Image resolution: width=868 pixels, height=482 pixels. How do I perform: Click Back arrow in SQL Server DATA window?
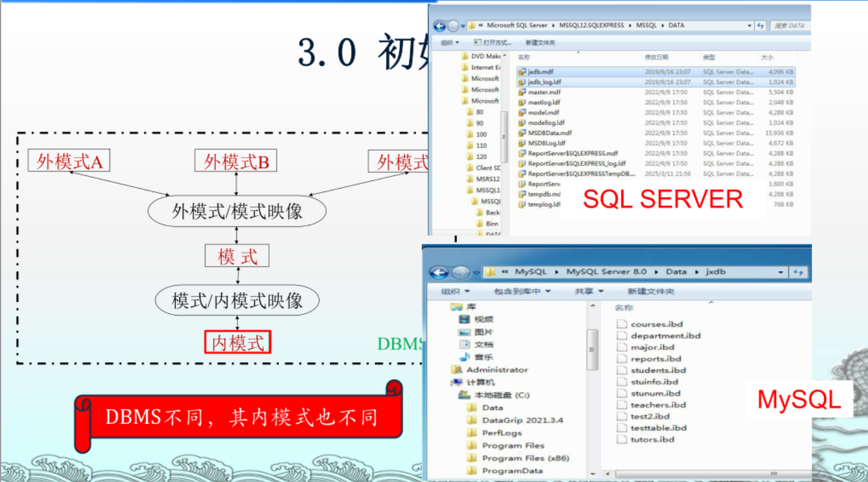pyautogui.click(x=440, y=26)
